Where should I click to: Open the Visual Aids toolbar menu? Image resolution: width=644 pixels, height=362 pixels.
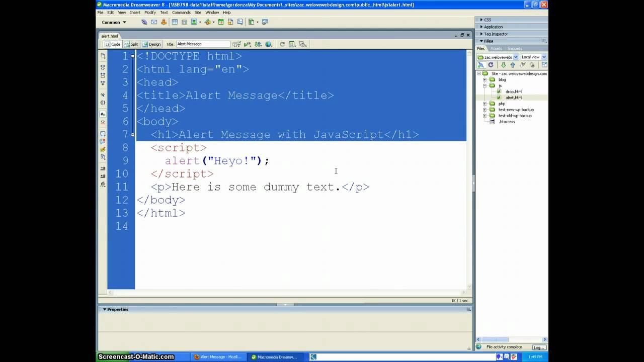pyautogui.click(x=302, y=44)
